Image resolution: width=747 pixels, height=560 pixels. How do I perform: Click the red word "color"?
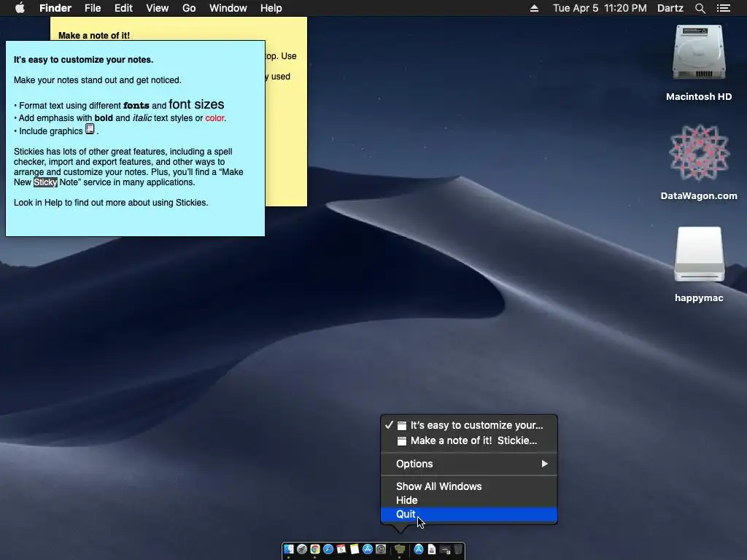click(214, 118)
